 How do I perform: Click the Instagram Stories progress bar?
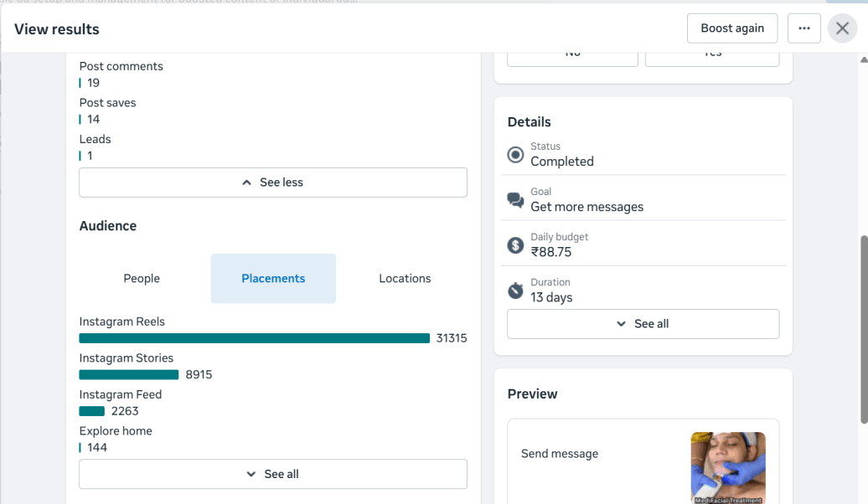tap(128, 374)
